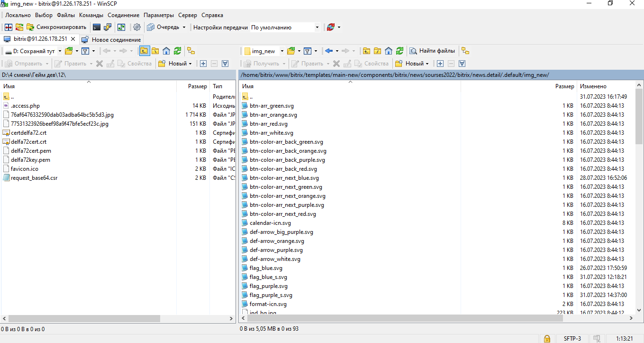
Task: Open the terminal console icon
Action: click(x=97, y=27)
